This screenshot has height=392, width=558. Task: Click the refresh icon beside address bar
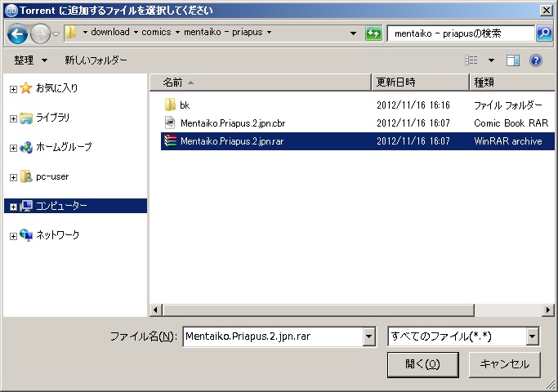tap(373, 33)
